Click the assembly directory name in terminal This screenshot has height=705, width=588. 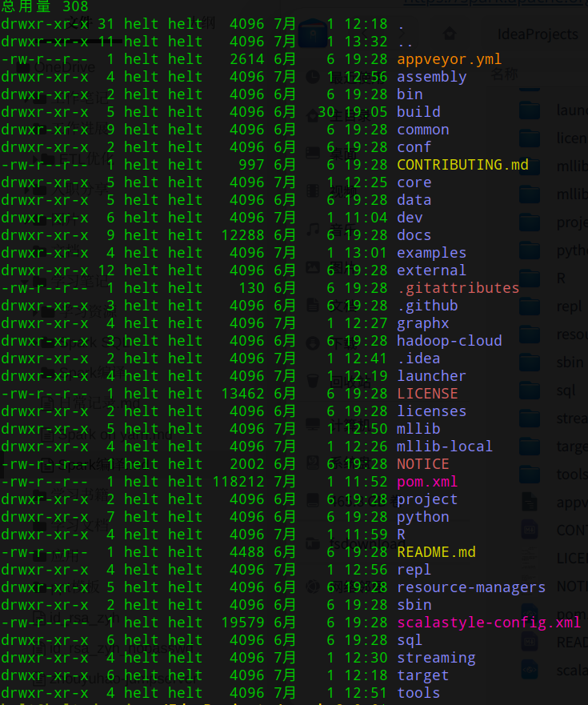(431, 77)
